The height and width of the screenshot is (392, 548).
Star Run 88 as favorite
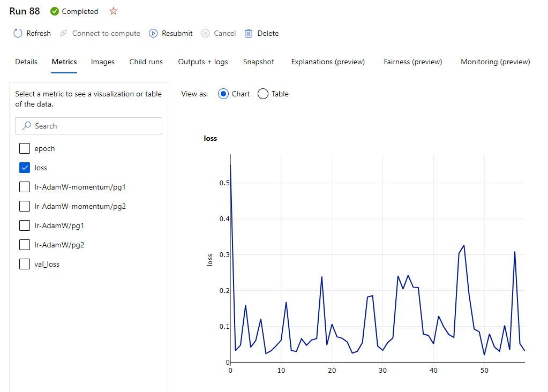tap(113, 11)
